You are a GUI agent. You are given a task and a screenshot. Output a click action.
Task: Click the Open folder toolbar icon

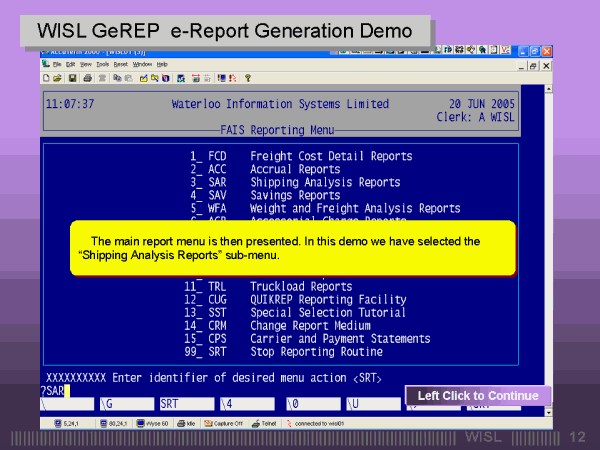click(x=58, y=77)
